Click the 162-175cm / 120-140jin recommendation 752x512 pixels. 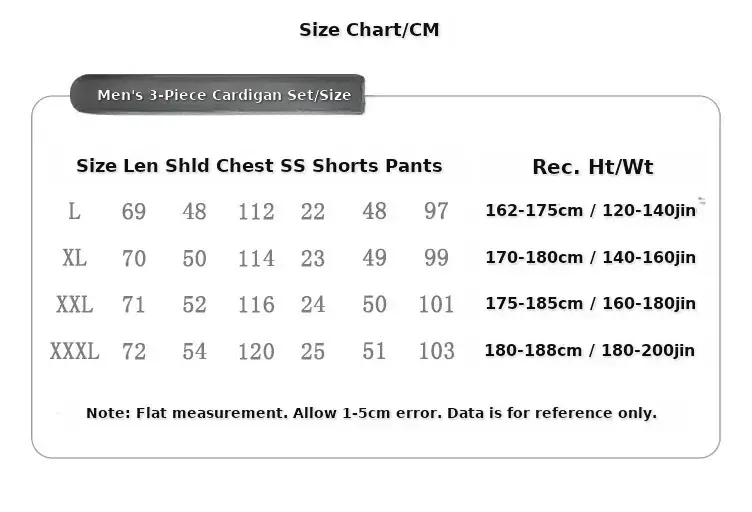click(590, 210)
